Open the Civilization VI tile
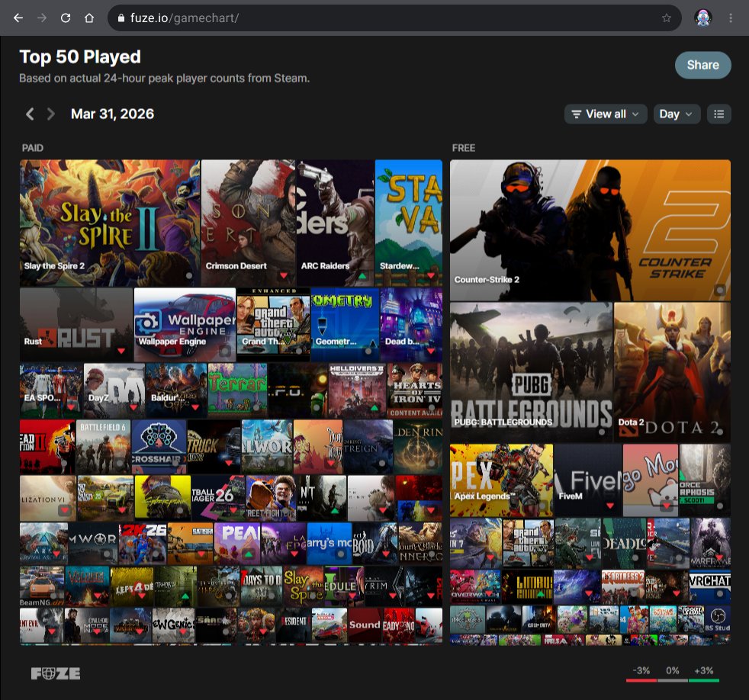Image resolution: width=749 pixels, height=700 pixels. [48, 498]
